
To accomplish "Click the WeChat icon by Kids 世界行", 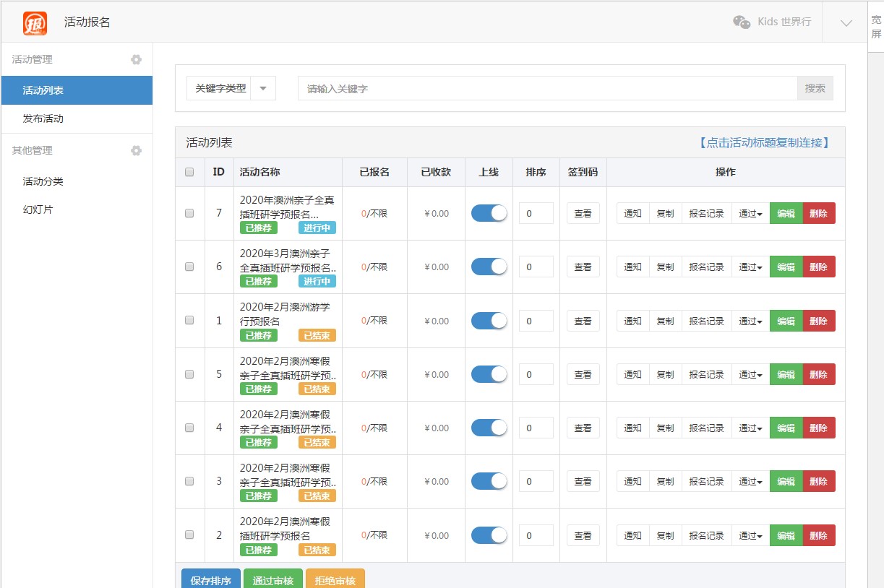I will (742, 22).
